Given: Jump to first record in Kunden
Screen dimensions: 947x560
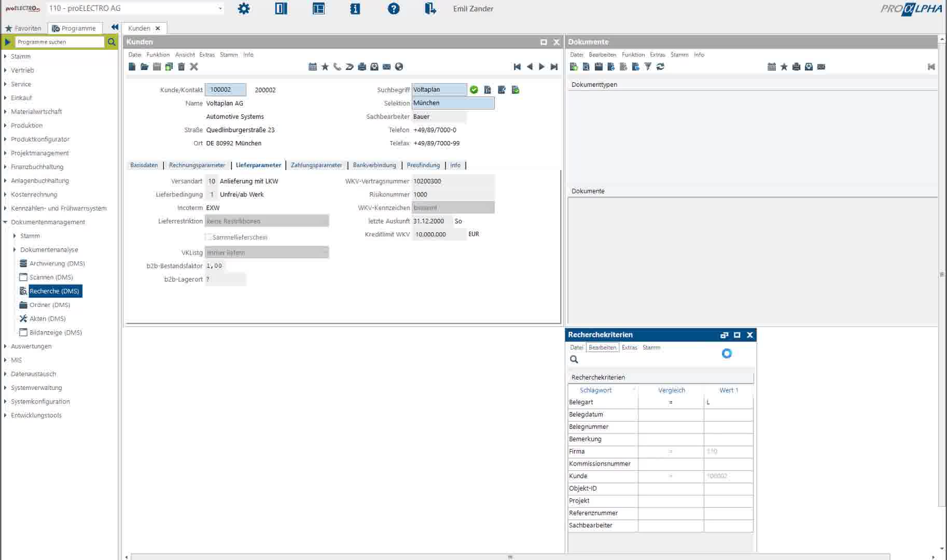Looking at the screenshot, I should click(x=517, y=66).
